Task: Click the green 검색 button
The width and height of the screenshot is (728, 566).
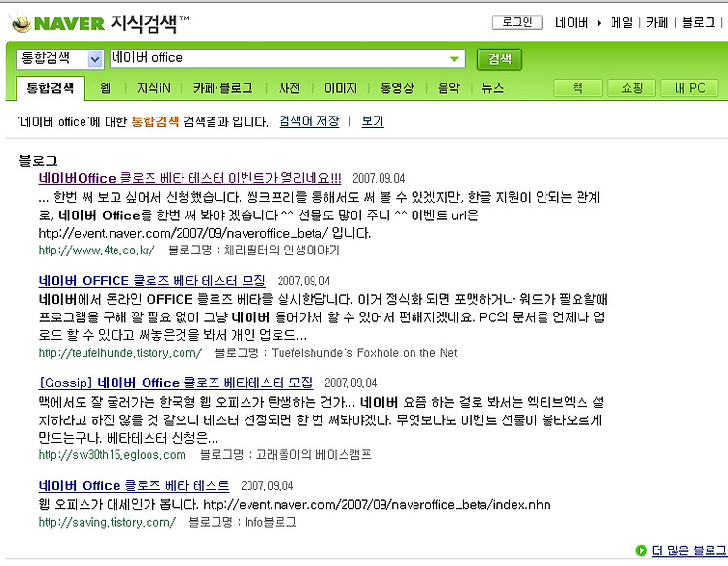Action: click(x=499, y=59)
